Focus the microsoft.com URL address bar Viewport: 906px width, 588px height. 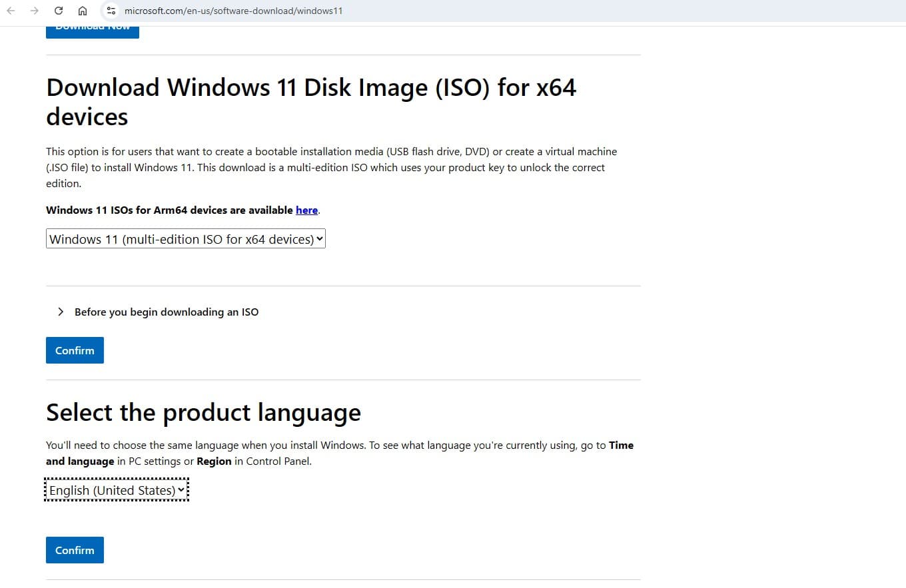233,11
